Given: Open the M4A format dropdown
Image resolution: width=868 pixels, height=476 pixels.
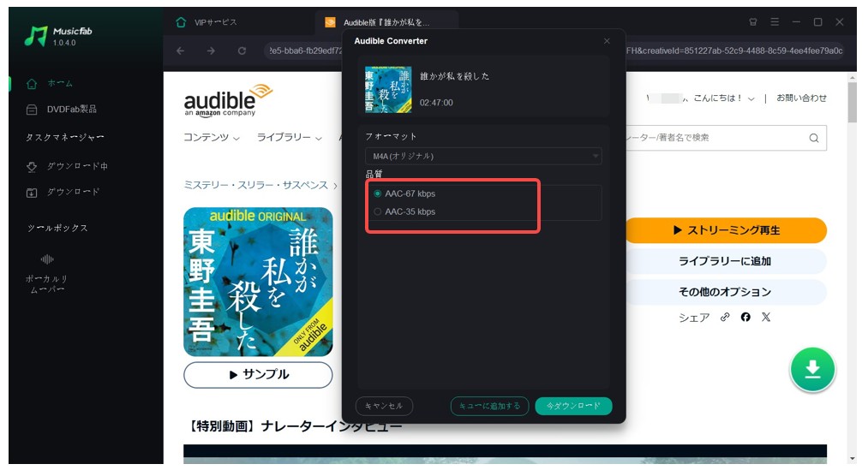Looking at the screenshot, I should (482, 156).
